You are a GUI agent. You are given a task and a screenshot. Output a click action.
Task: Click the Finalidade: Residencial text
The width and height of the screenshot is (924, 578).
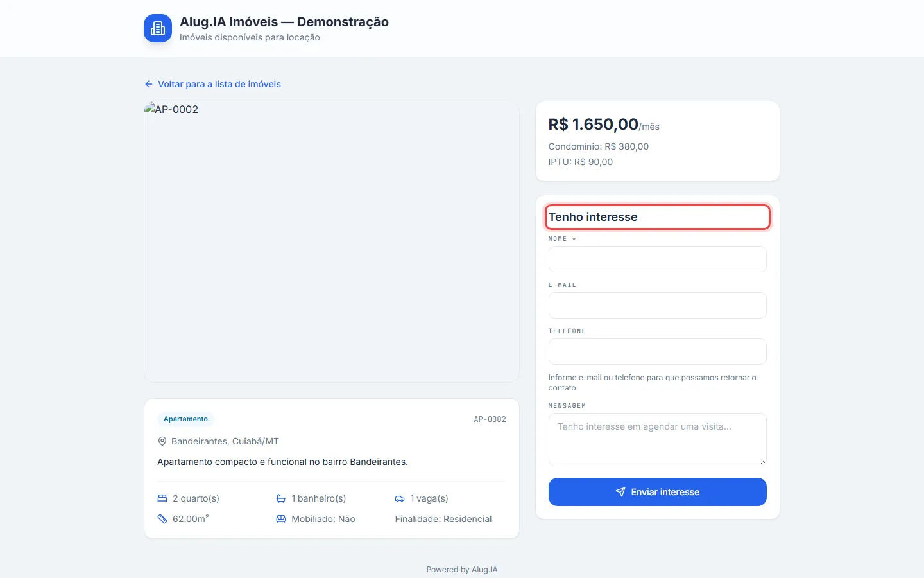(x=443, y=519)
